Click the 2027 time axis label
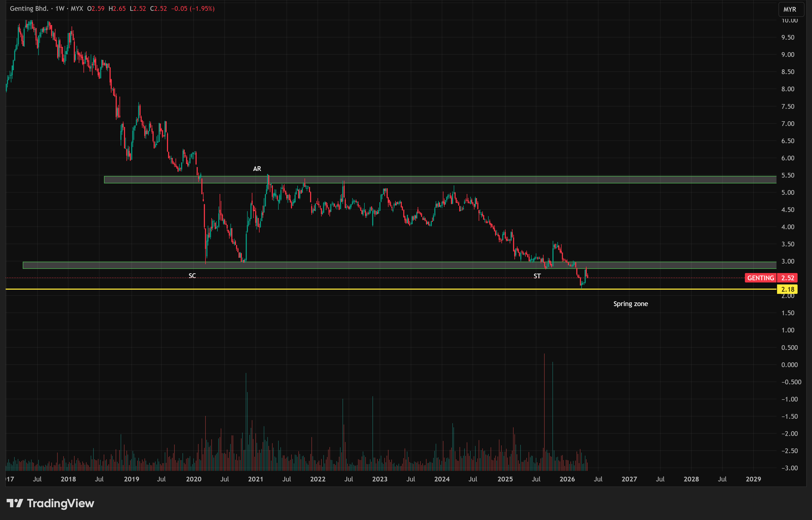Image resolution: width=812 pixels, height=520 pixels. (x=630, y=479)
